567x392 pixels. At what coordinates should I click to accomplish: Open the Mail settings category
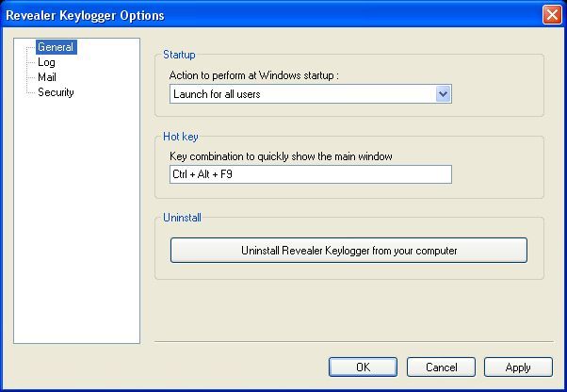47,77
